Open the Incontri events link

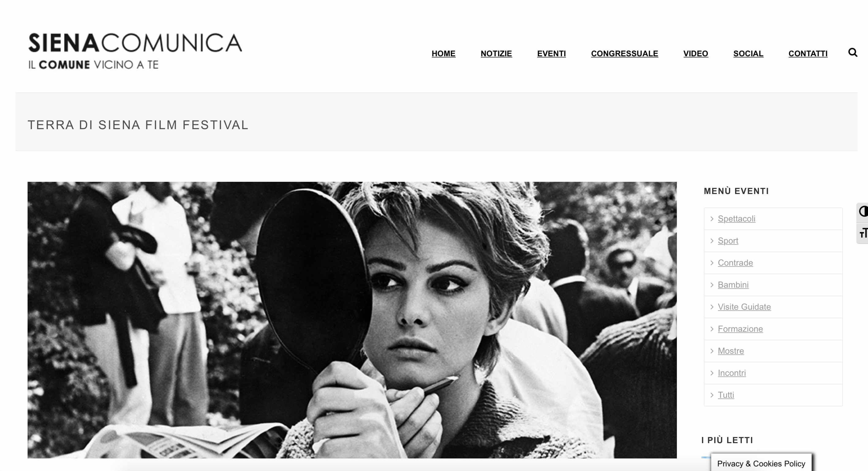732,373
